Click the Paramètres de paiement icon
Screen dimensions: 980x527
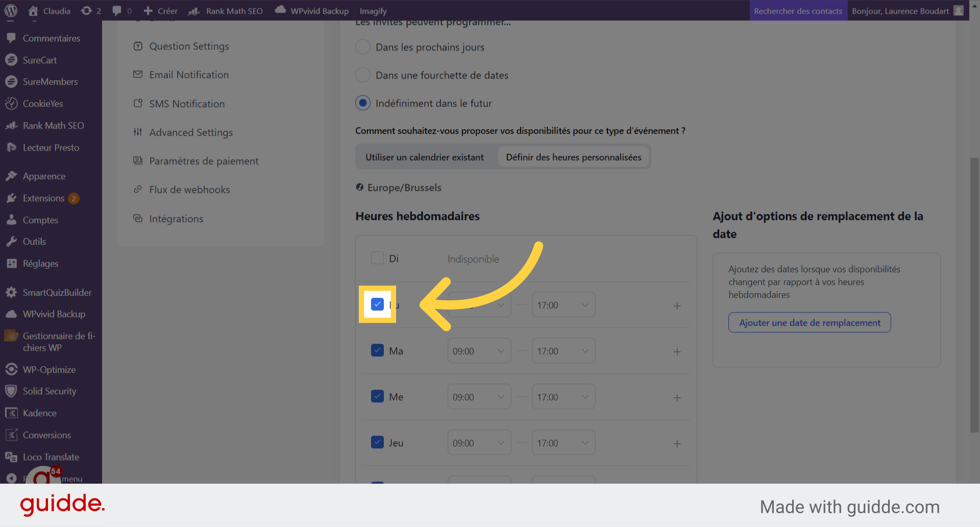click(x=138, y=161)
